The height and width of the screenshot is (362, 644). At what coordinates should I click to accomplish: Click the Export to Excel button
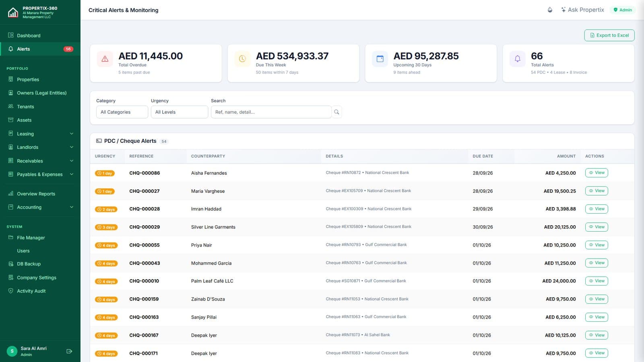(x=609, y=35)
